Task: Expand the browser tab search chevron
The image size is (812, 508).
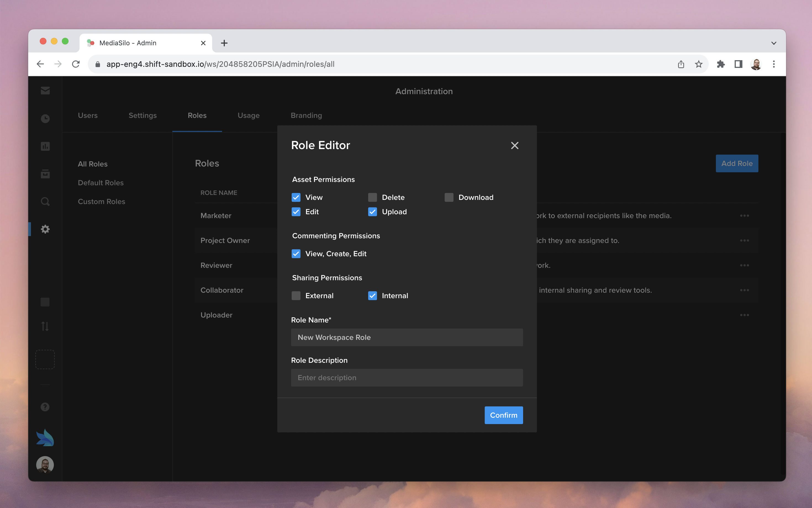Action: click(x=774, y=43)
